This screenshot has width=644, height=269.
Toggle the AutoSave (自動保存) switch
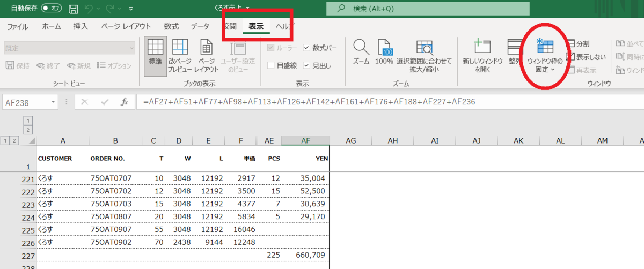pyautogui.click(x=52, y=8)
